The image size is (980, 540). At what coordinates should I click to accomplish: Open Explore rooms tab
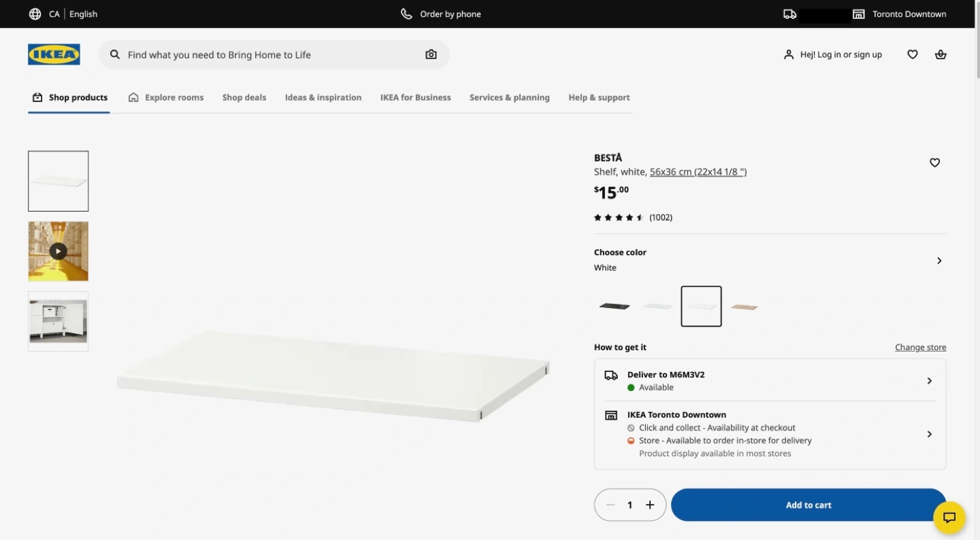[x=167, y=97]
